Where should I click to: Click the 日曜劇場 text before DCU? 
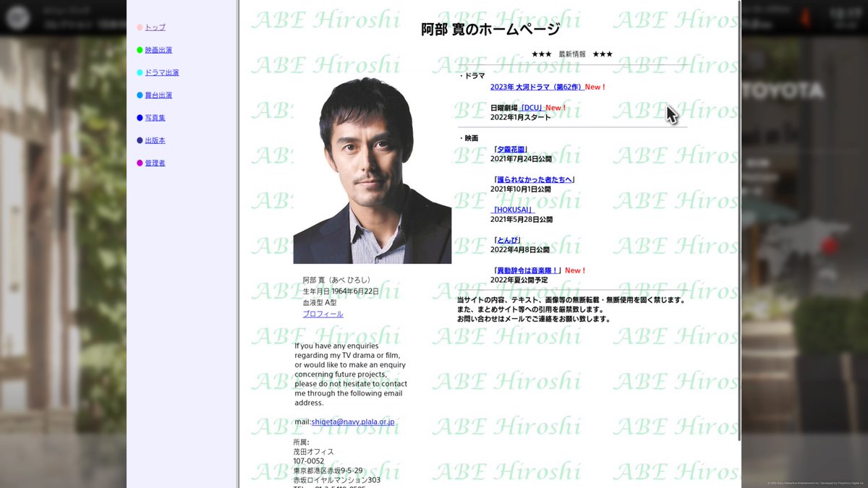click(x=505, y=108)
